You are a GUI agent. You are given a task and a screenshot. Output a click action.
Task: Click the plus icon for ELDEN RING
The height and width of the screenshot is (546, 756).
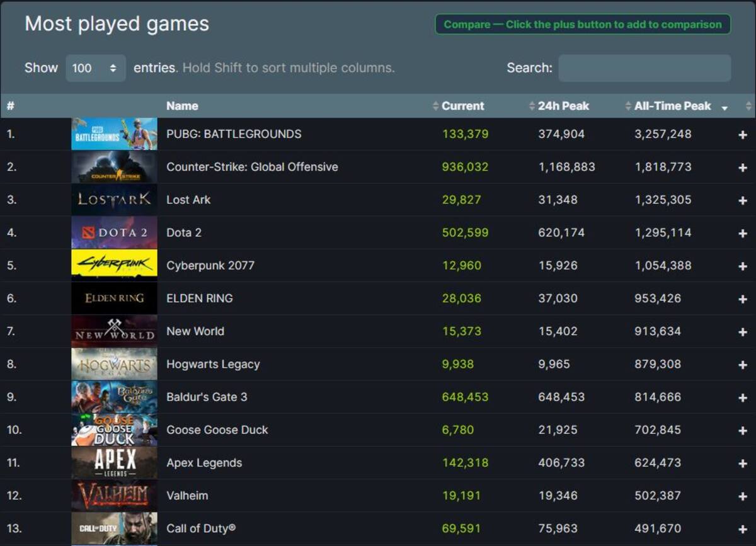pos(743,299)
